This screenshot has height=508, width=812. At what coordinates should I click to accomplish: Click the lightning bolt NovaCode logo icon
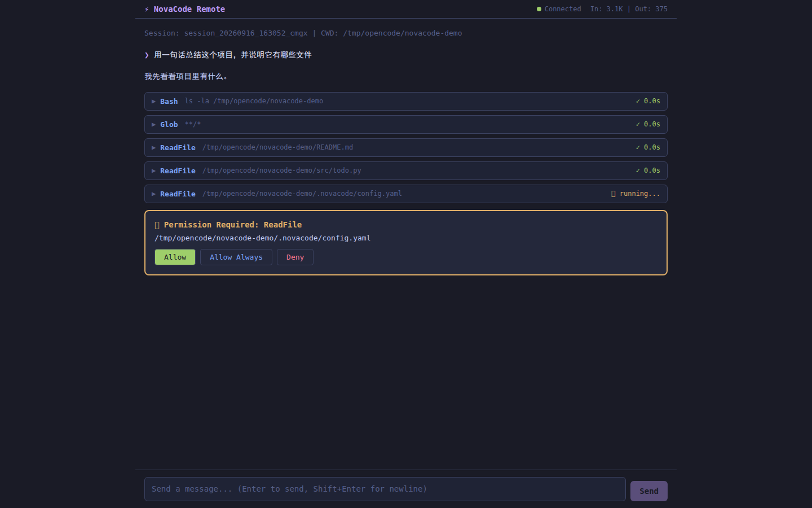tap(147, 9)
